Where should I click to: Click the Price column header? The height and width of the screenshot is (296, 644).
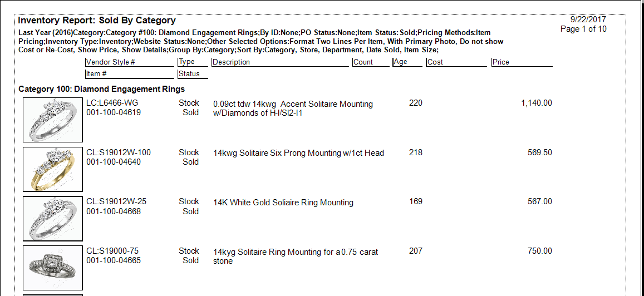pos(501,62)
